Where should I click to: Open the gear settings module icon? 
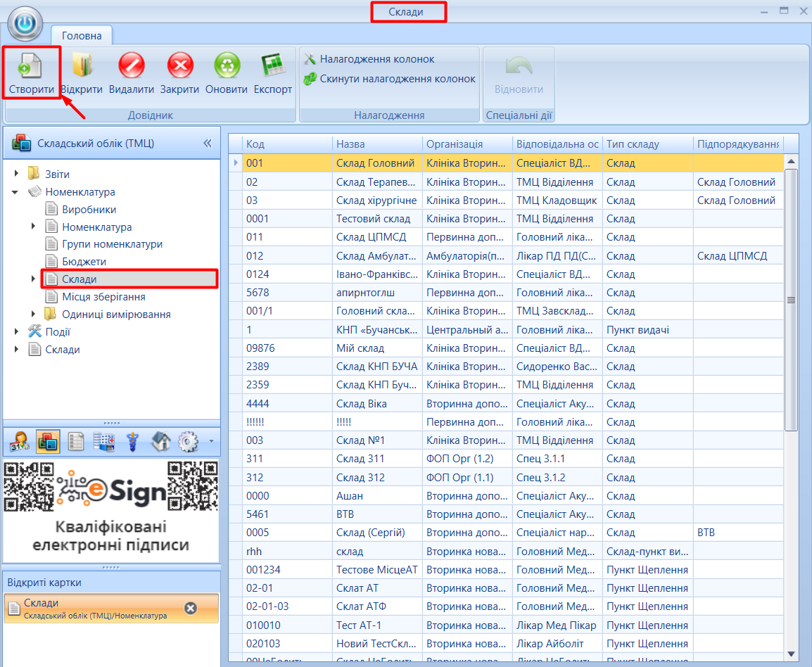tap(188, 442)
